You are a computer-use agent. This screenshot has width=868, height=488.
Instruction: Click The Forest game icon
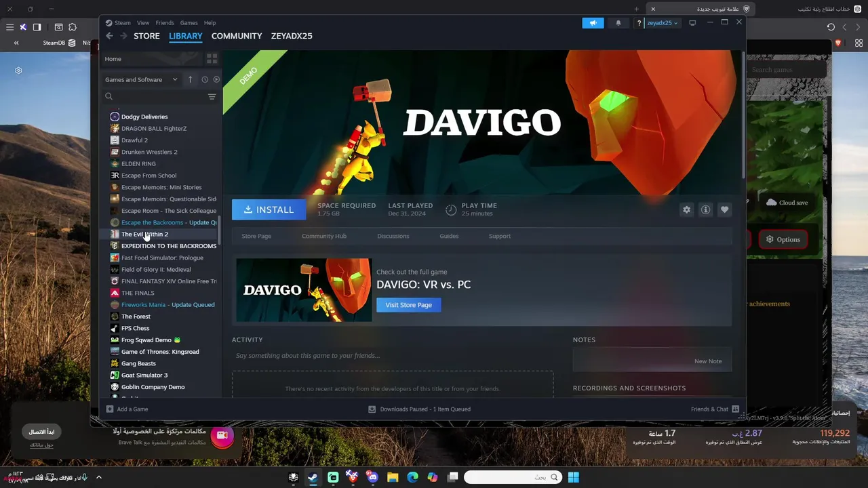[x=115, y=317]
